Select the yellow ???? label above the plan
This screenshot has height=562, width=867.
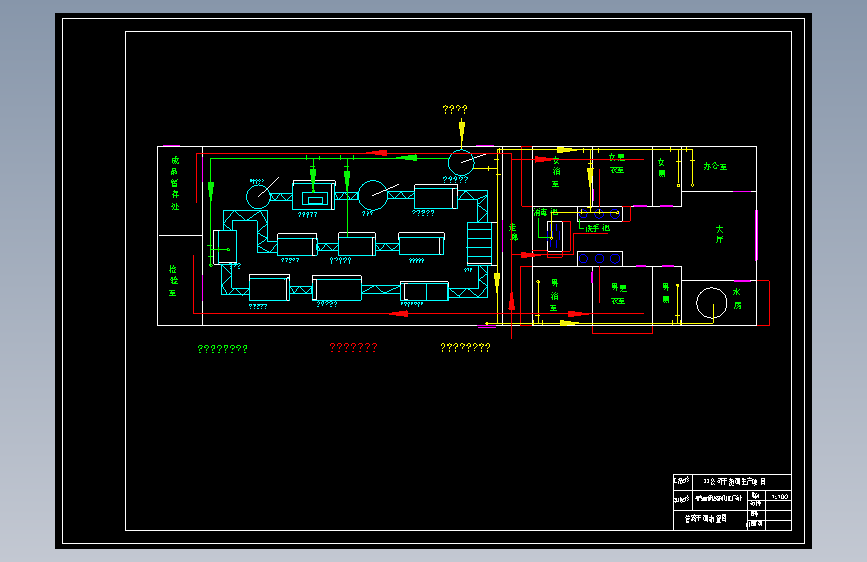(455, 110)
